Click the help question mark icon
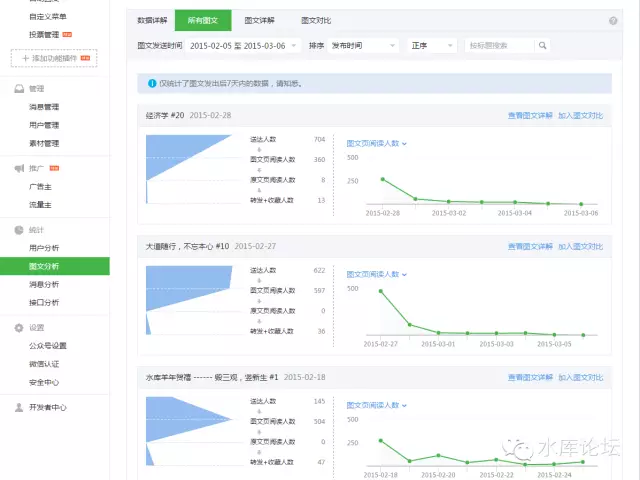This screenshot has width=640, height=480. click(x=612, y=20)
